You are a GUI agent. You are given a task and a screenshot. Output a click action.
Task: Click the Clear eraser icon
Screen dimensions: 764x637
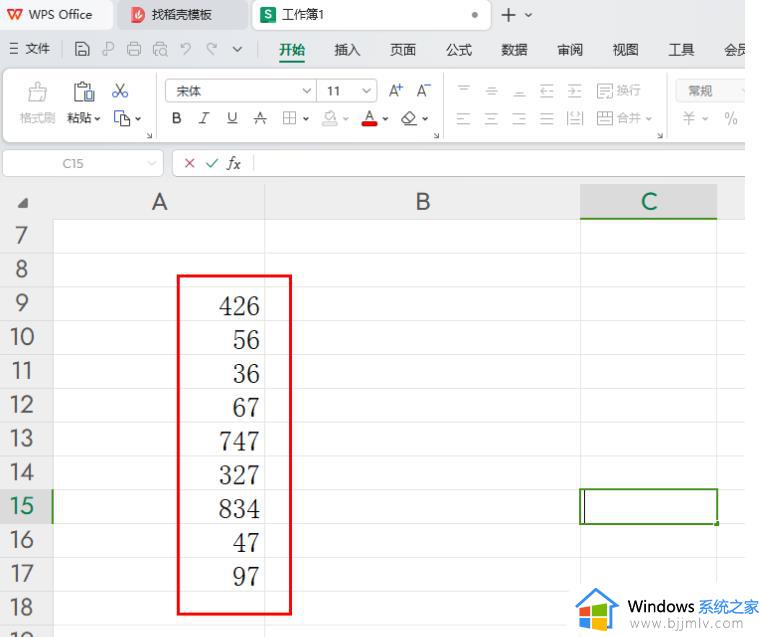pyautogui.click(x=409, y=118)
